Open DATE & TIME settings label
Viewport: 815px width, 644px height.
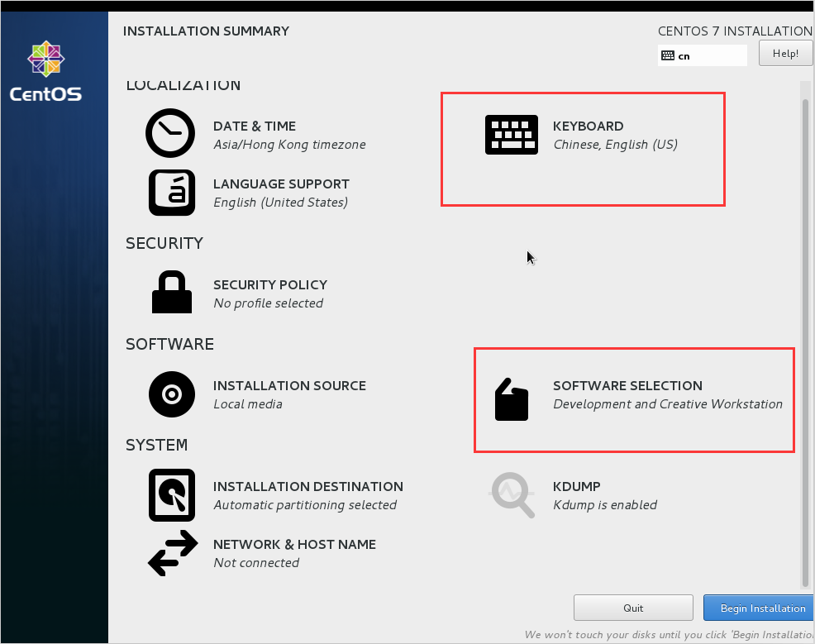point(254,126)
